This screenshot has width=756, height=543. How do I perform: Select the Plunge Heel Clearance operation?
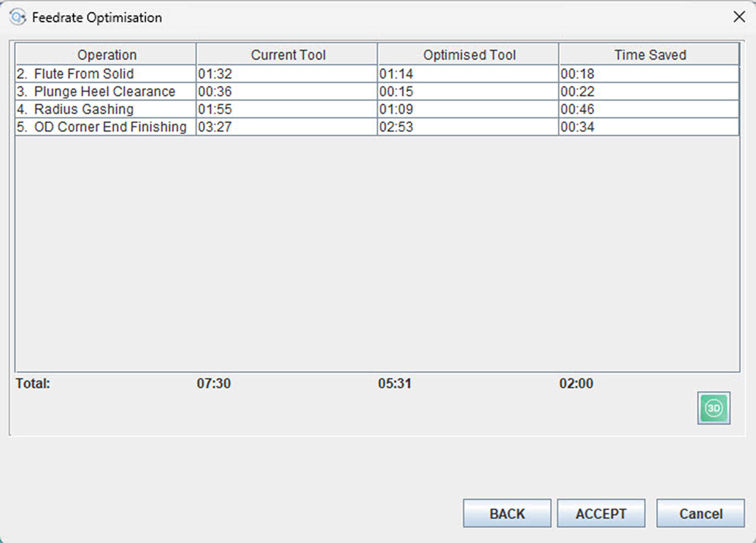coord(104,92)
